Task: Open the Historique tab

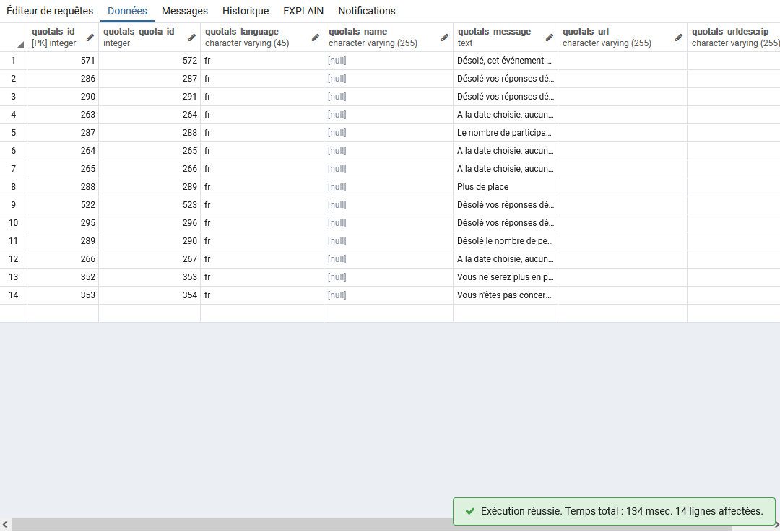Action: tap(246, 11)
